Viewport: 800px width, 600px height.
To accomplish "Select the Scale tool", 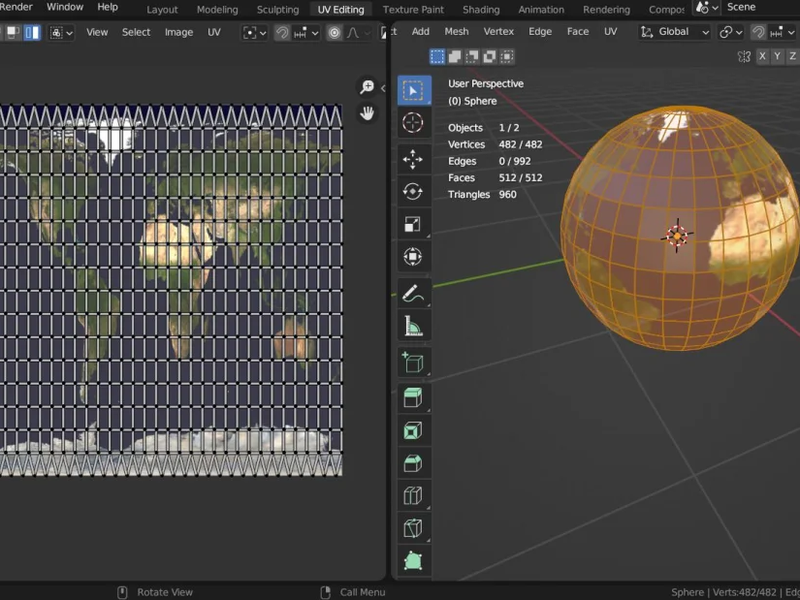I will coord(413,224).
